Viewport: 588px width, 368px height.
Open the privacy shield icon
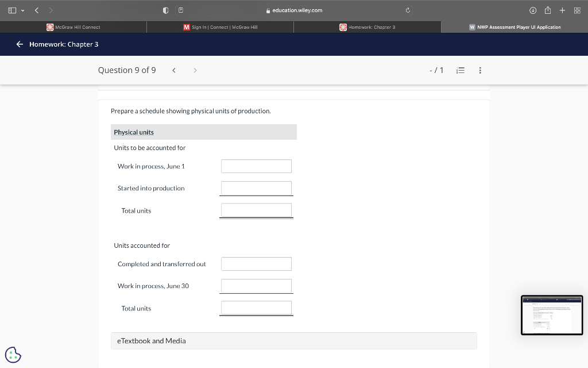pyautogui.click(x=165, y=10)
